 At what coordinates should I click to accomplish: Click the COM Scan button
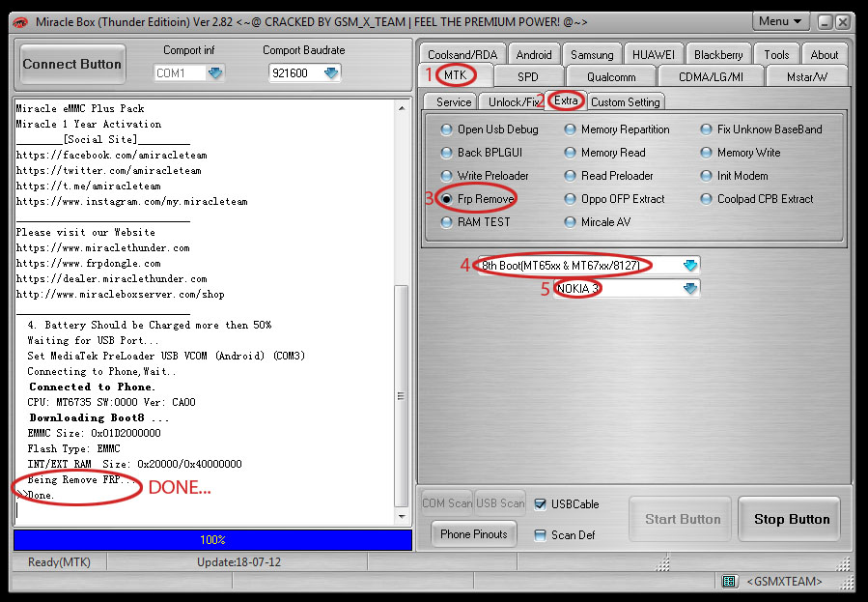[x=447, y=502]
